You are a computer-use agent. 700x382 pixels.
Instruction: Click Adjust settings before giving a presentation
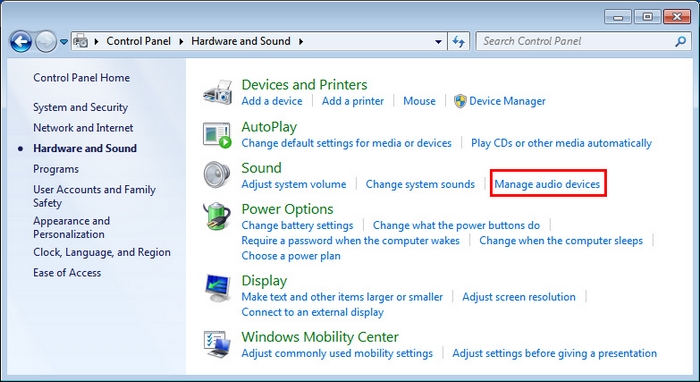[554, 353]
